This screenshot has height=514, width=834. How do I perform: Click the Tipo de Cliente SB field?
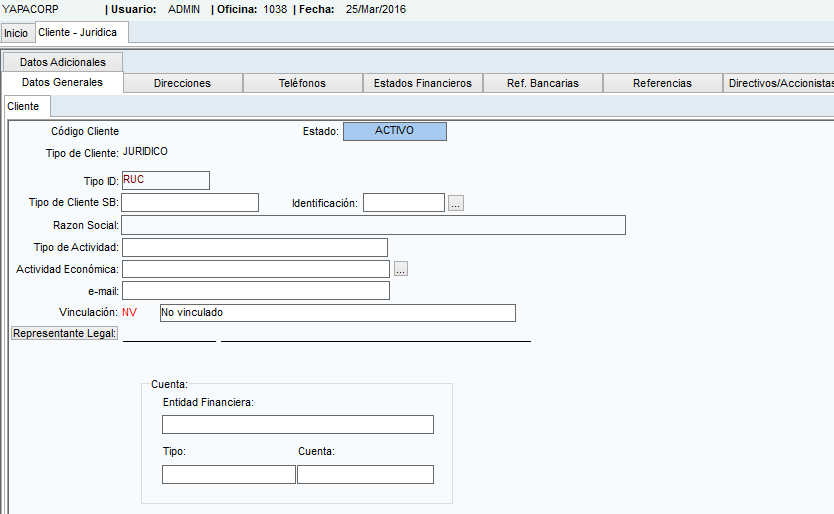[190, 203]
